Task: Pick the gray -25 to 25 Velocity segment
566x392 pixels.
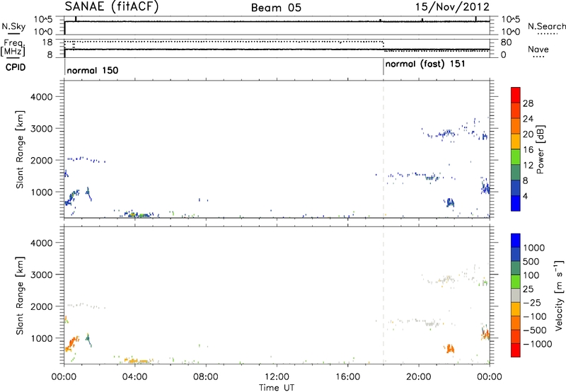Action: [x=516, y=295]
